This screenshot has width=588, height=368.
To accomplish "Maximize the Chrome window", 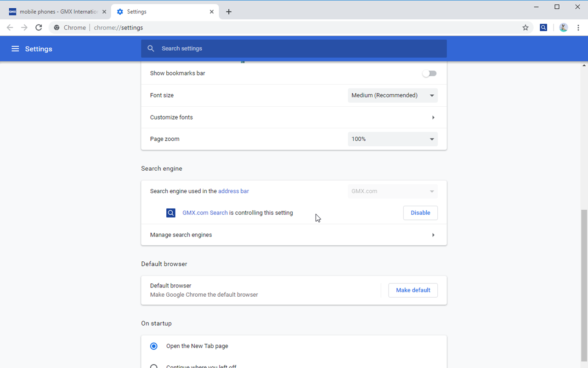I will coord(557,7).
